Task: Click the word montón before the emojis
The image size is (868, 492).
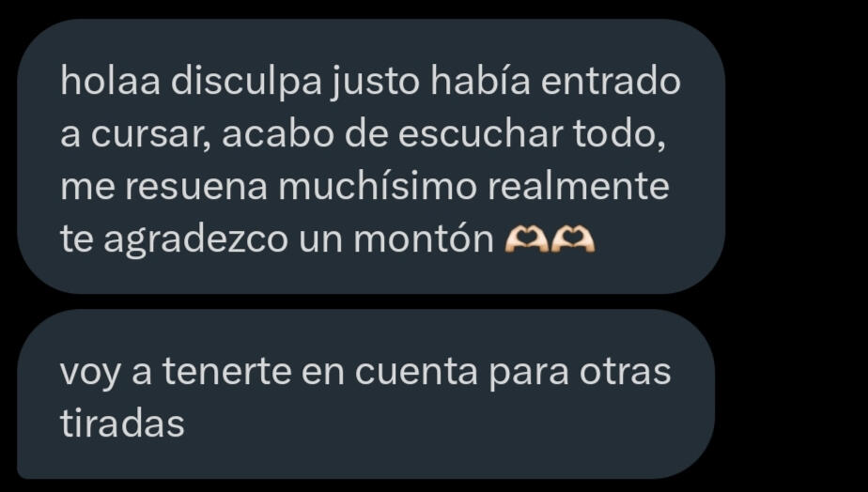Action: 424,240
